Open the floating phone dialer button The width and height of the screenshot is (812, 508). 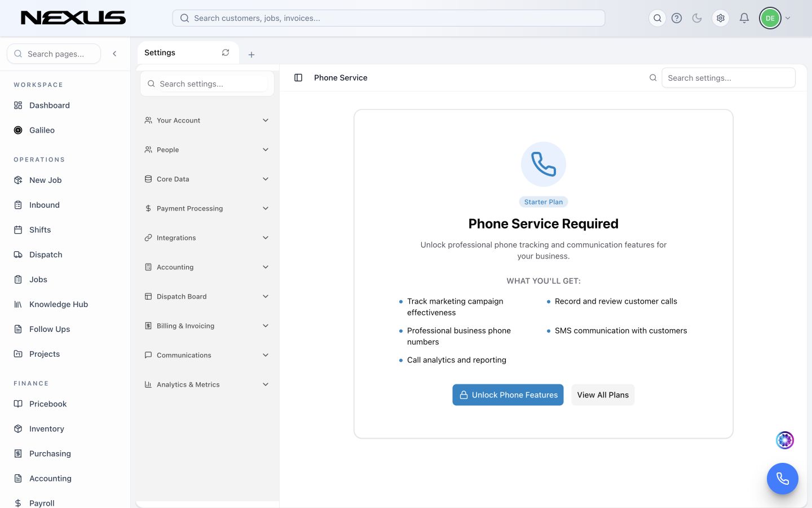(x=782, y=479)
